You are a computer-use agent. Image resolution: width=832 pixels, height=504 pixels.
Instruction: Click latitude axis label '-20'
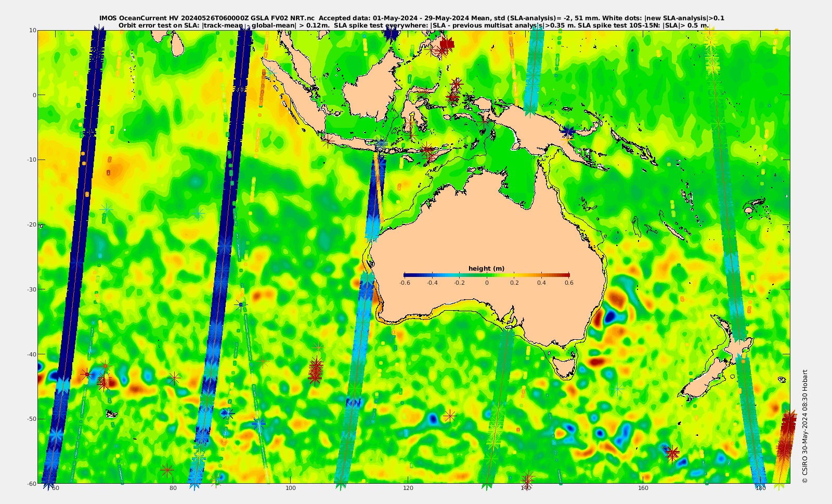click(x=32, y=224)
